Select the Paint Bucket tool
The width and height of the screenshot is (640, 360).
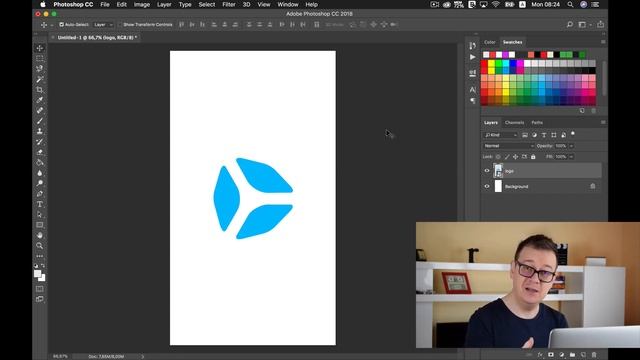click(x=40, y=162)
